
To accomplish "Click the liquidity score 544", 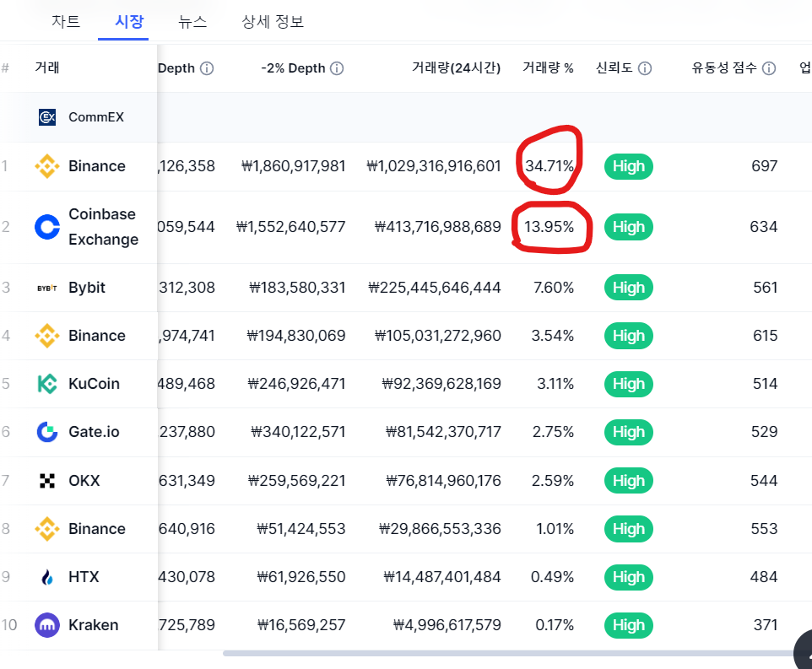I will pyautogui.click(x=764, y=481).
